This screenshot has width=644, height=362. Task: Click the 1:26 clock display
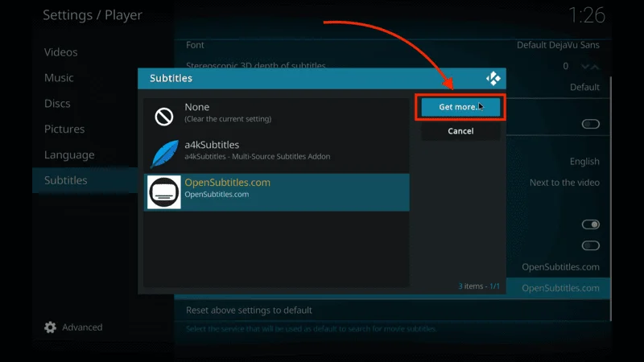tap(587, 15)
